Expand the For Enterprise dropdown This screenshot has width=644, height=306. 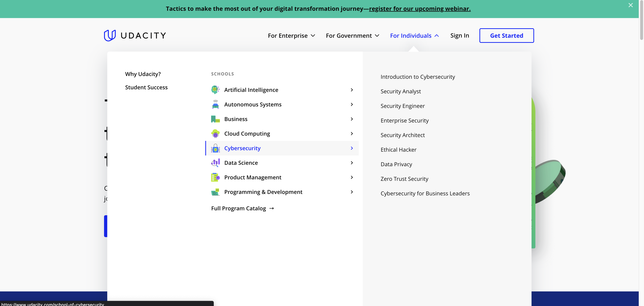291,36
